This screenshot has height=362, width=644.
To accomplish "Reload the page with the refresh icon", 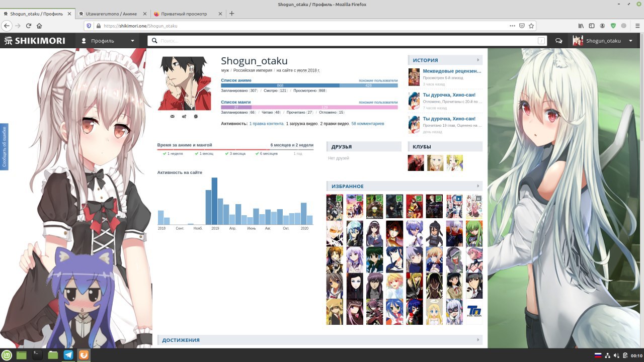I will coord(28,26).
